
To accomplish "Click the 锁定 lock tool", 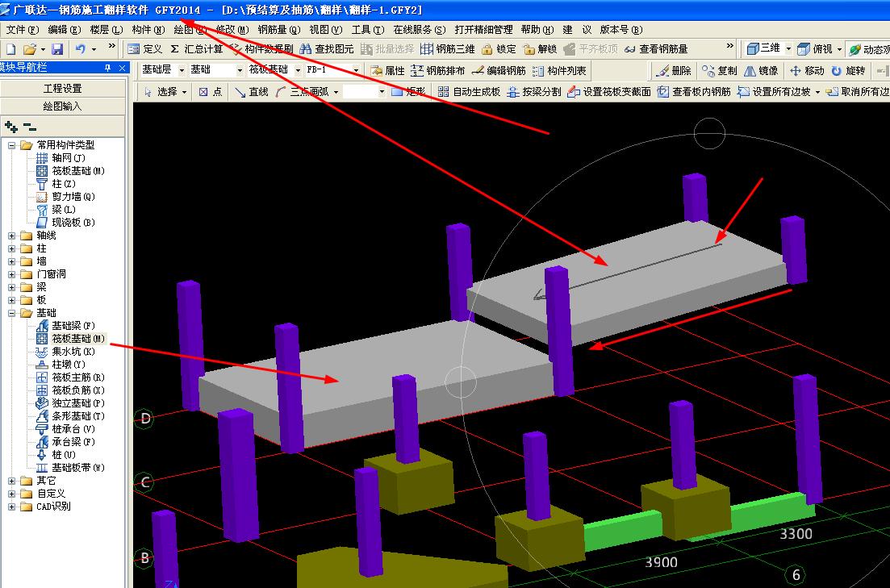I will point(499,49).
